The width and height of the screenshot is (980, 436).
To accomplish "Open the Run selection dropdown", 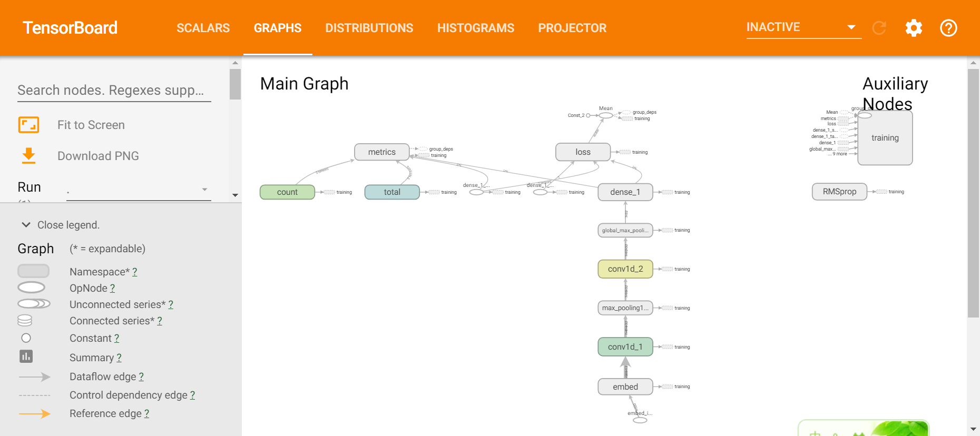I will coord(139,190).
